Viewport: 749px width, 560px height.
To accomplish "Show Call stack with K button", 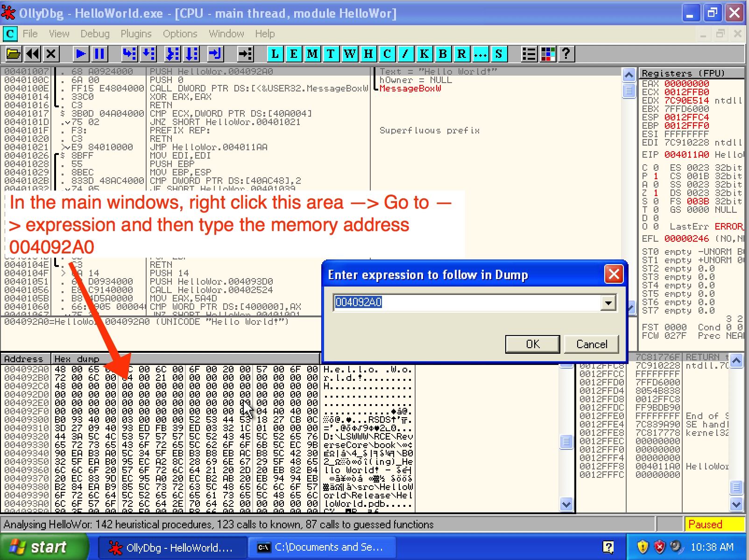I will click(x=424, y=54).
